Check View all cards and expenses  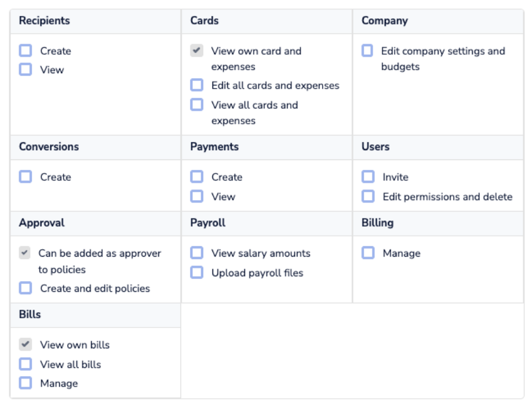[196, 105]
